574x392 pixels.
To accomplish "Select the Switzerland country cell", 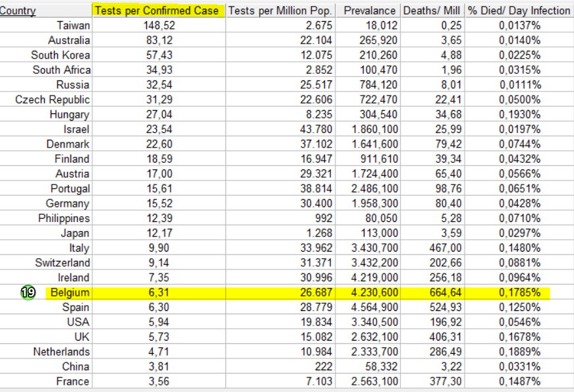I will pyautogui.click(x=62, y=263).
